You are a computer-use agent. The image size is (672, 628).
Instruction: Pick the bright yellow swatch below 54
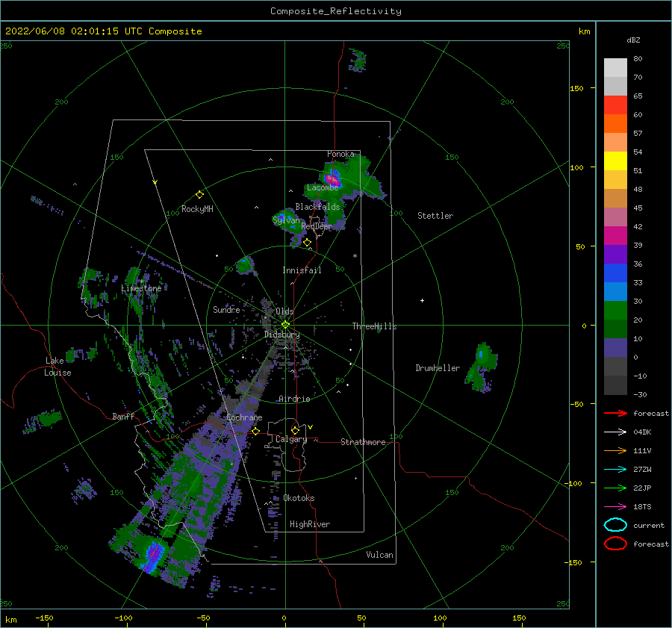(615, 161)
